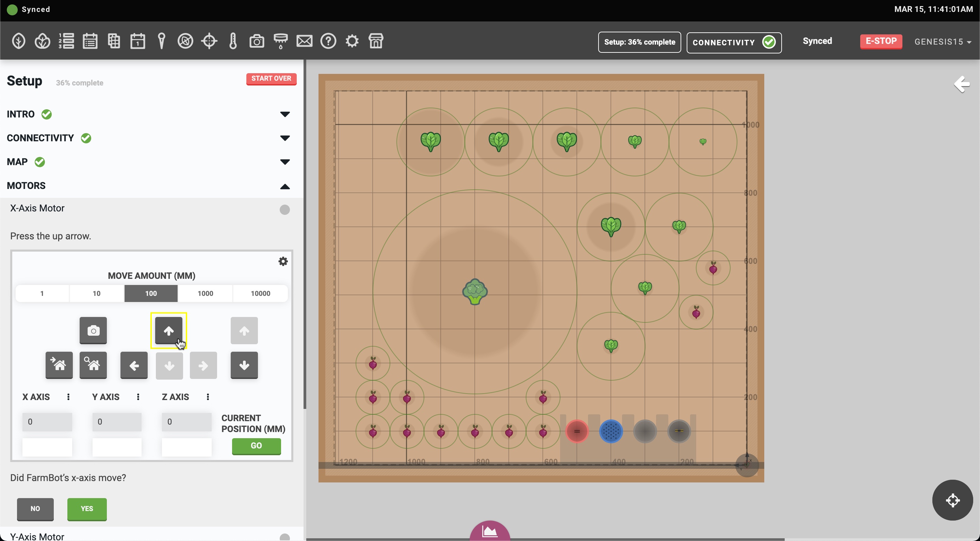The image size is (980, 541).
Task: Select 1 mm move amount
Action: pos(42,293)
